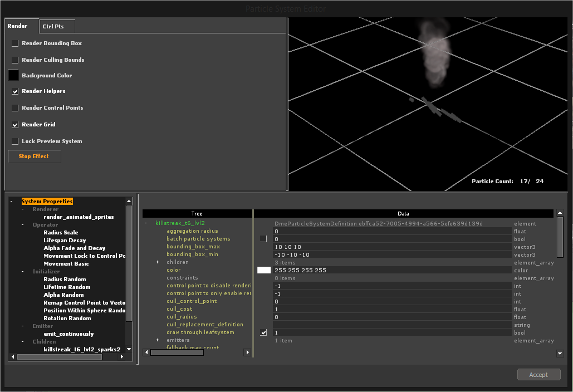573x392 pixels.
Task: Click right arrow of Tree column scrollbar
Action: coord(248,352)
